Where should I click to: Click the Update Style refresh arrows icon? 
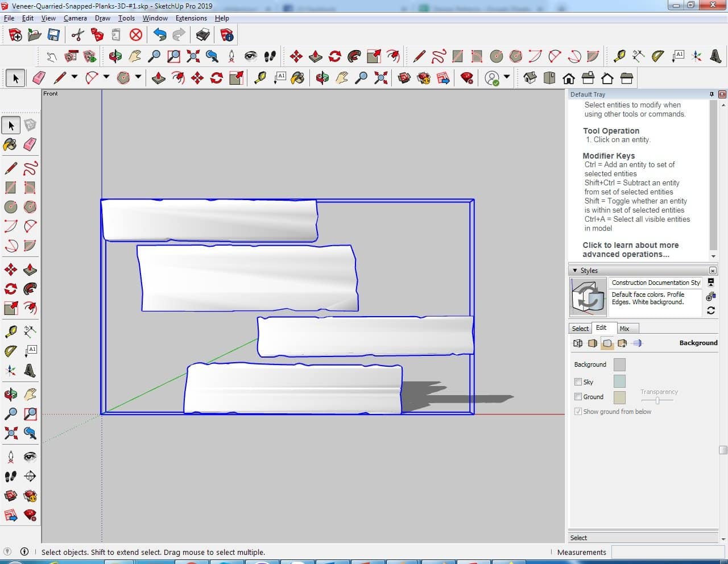click(710, 310)
